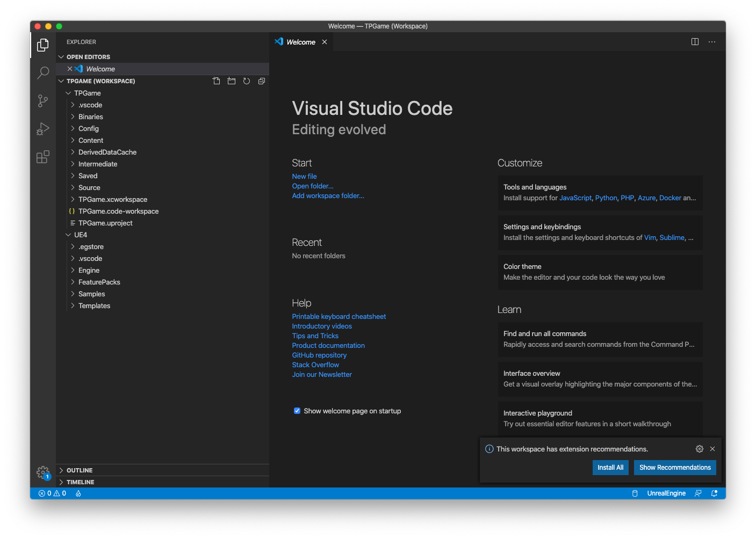Refresh the Explorer tree
The image size is (756, 539).
(x=247, y=81)
